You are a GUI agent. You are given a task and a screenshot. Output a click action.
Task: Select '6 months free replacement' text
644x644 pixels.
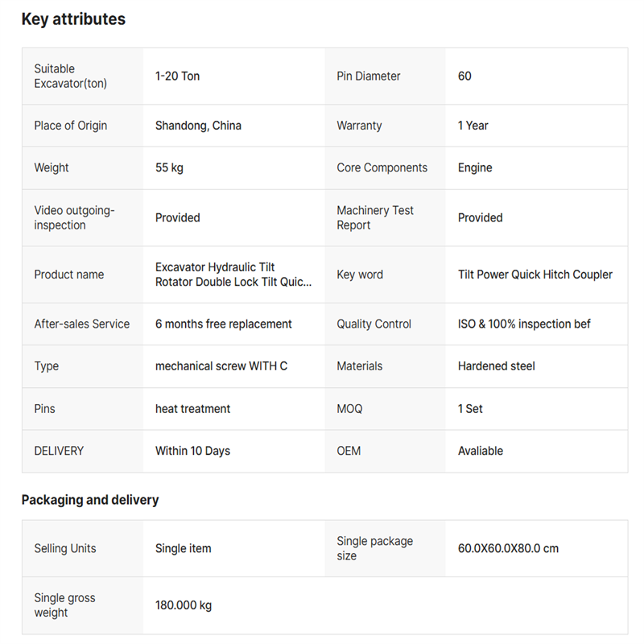224,324
